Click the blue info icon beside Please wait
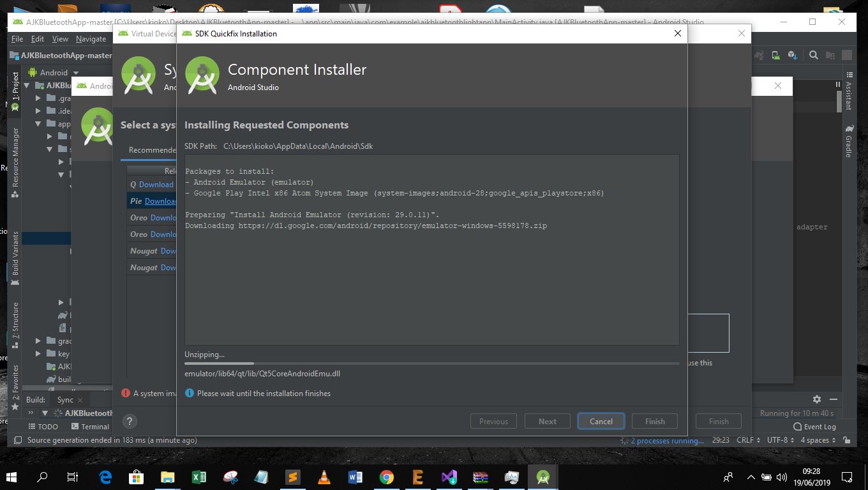 189,393
